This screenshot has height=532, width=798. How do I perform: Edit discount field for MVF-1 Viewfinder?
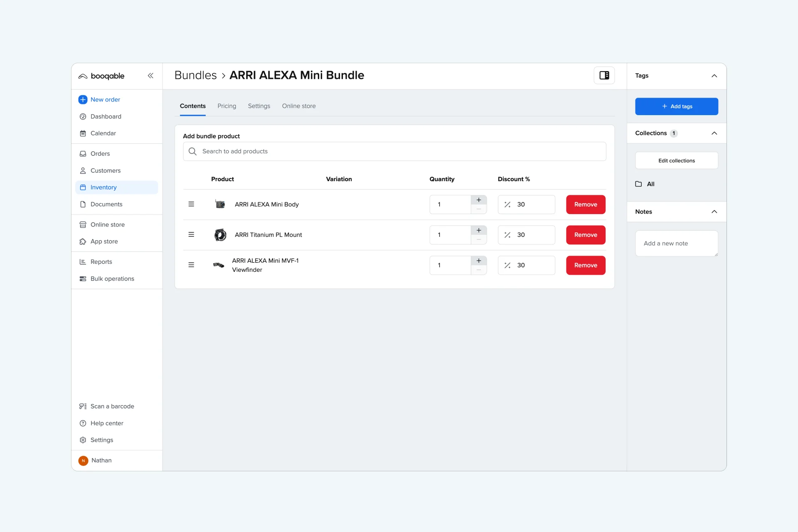[526, 265]
